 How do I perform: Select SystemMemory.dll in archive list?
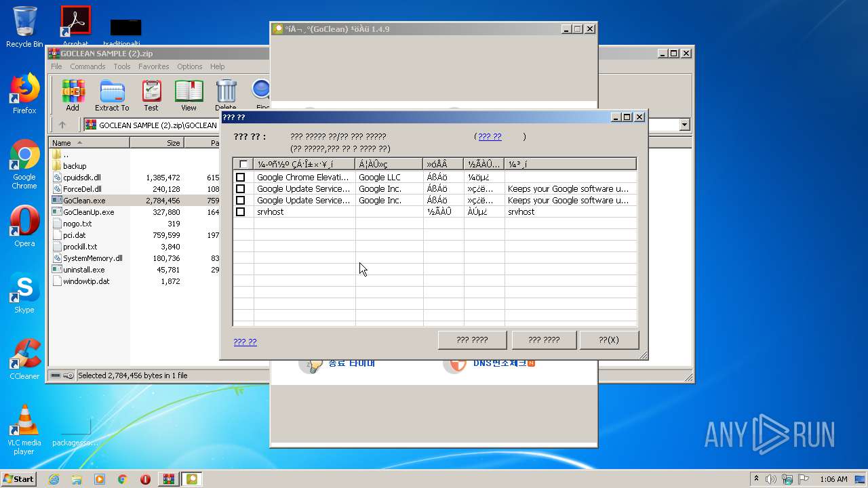click(x=93, y=258)
